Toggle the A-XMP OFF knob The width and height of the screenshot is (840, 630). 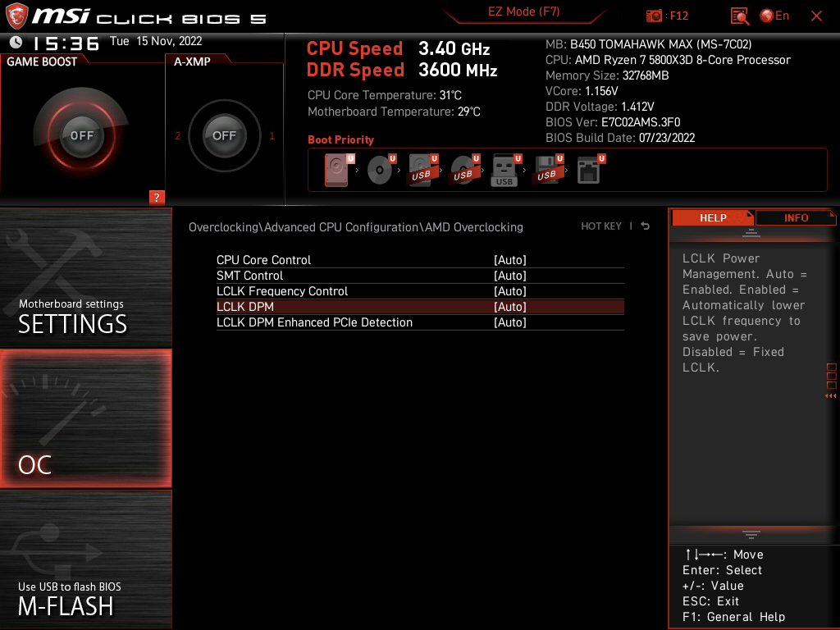point(225,135)
